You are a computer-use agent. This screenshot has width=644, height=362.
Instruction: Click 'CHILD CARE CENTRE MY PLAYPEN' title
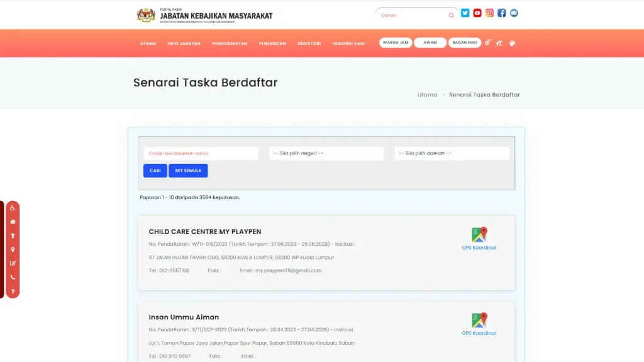(x=205, y=231)
